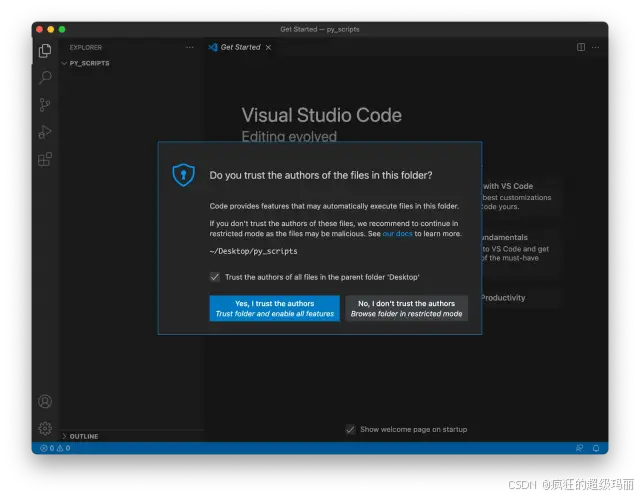
Task: Click the split editor icon
Action: [x=580, y=47]
